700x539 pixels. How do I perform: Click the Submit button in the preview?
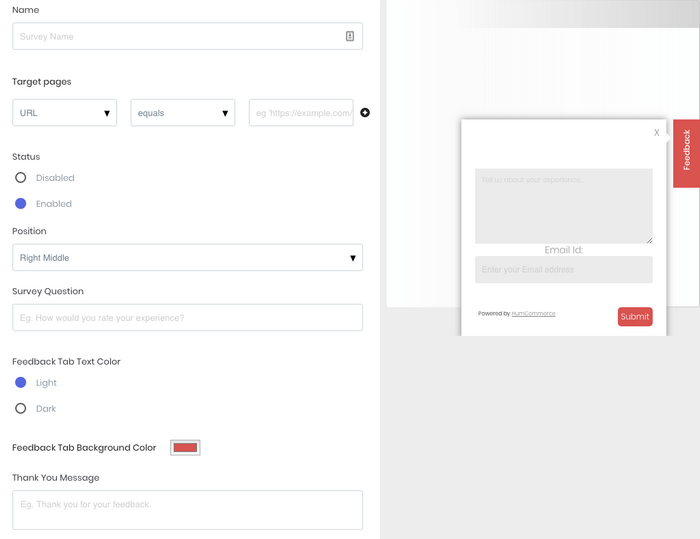coord(635,317)
